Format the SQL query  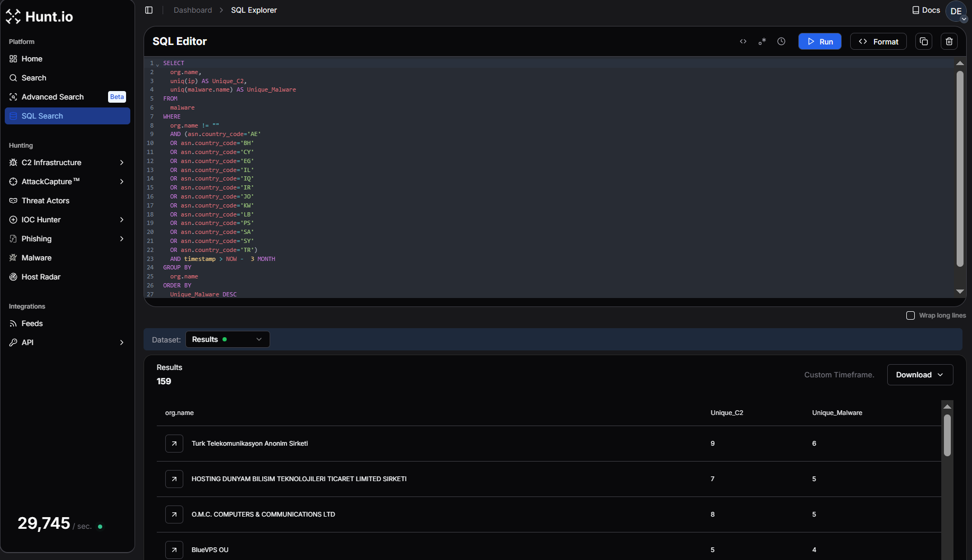point(878,41)
